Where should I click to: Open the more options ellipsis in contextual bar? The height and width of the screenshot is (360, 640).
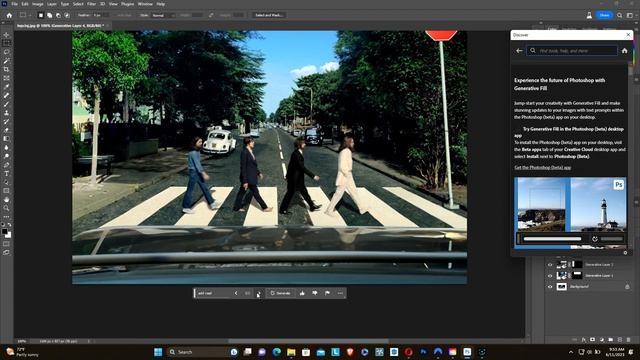pyautogui.click(x=340, y=293)
